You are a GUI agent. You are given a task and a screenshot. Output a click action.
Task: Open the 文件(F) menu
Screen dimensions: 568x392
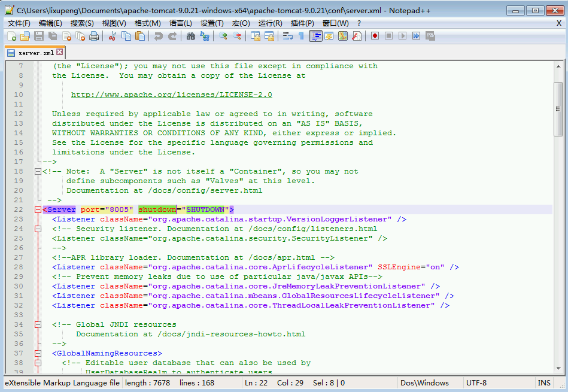[x=19, y=23]
